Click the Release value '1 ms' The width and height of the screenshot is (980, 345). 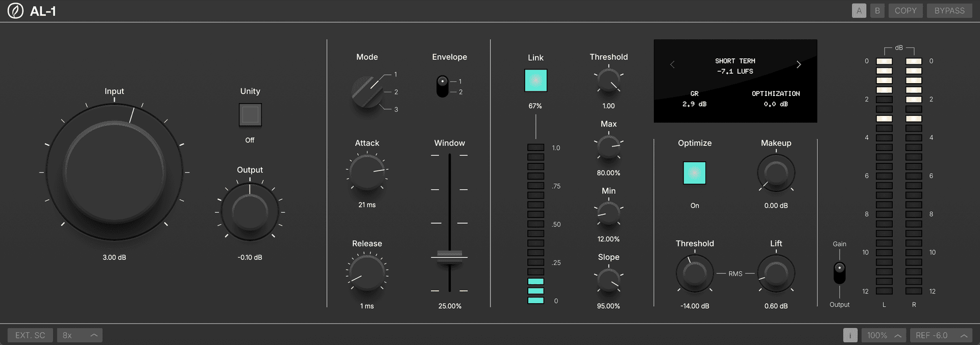367,306
